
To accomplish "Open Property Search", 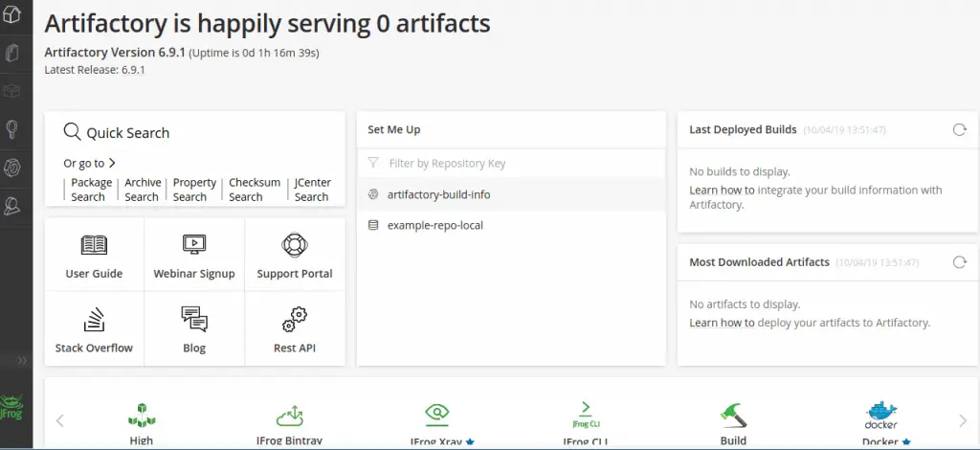I will [194, 190].
